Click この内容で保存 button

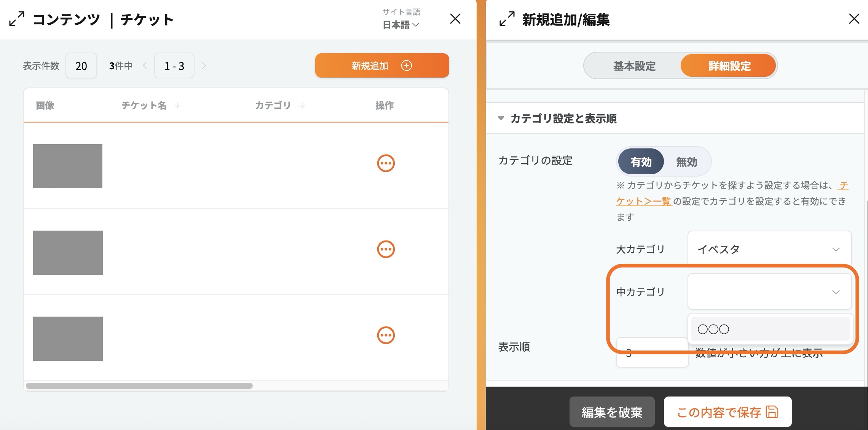coord(727,412)
